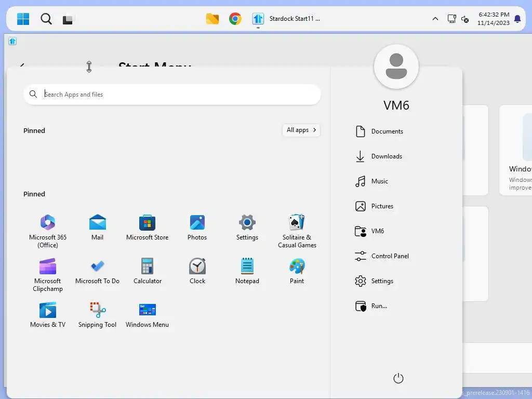Open the notifications bell icon
This screenshot has width=532, height=399.
(x=517, y=19)
